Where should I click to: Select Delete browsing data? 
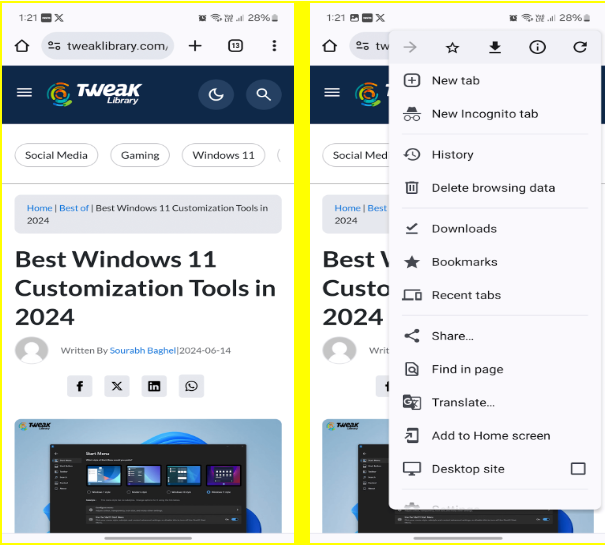[x=495, y=188]
